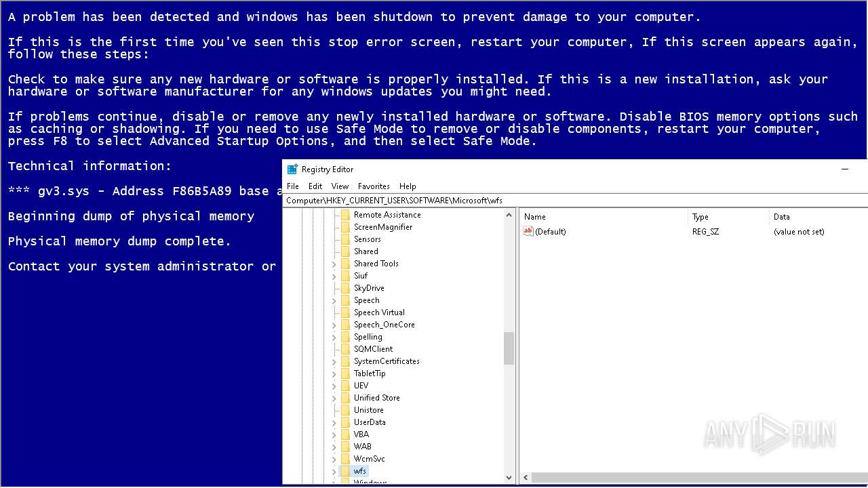Click the tree scrollbar up arrow
Screen dimensions: 868x488
point(509,215)
